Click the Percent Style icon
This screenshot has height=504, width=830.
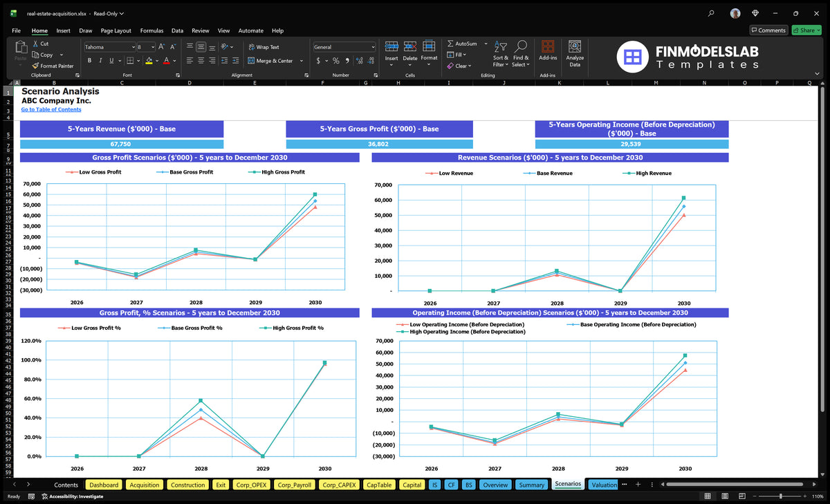336,61
